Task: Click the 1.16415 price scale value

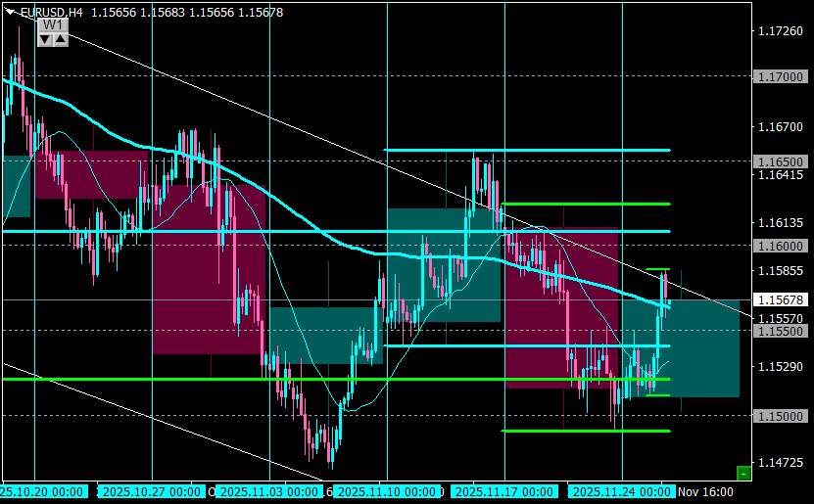Action: tap(781, 175)
